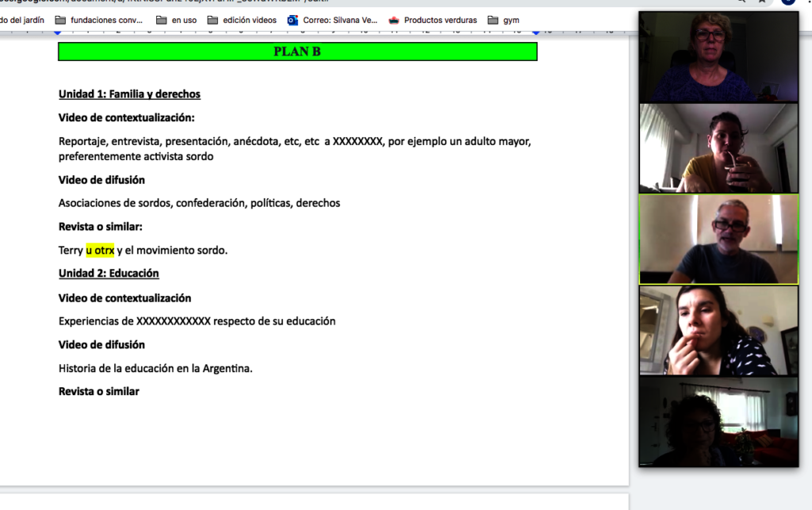Select the bottom dark participant video
The height and width of the screenshot is (510, 812).
click(x=718, y=421)
